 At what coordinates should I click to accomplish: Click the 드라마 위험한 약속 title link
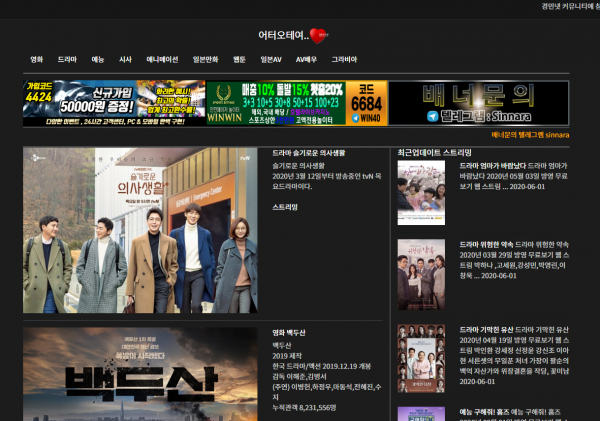[486, 245]
